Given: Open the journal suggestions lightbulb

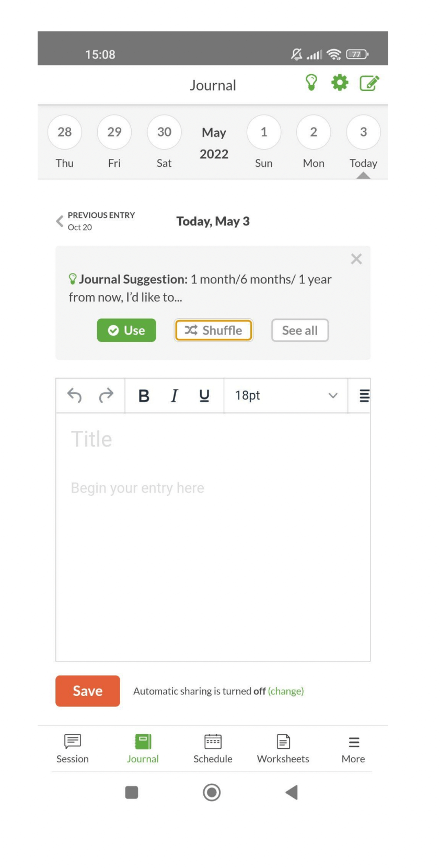Looking at the screenshot, I should click(311, 83).
